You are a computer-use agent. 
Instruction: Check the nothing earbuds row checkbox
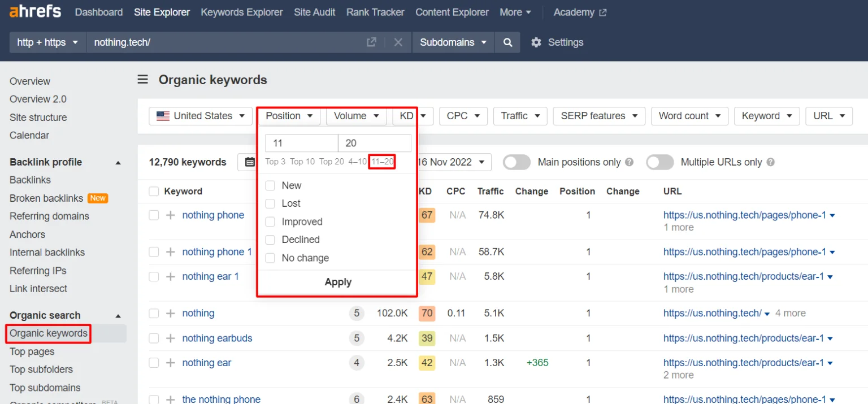click(x=154, y=338)
